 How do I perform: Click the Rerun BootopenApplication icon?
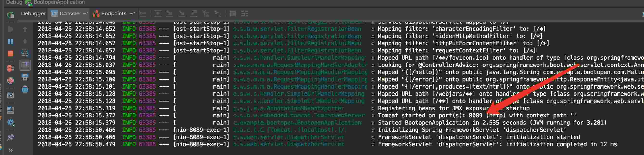(x=11, y=15)
